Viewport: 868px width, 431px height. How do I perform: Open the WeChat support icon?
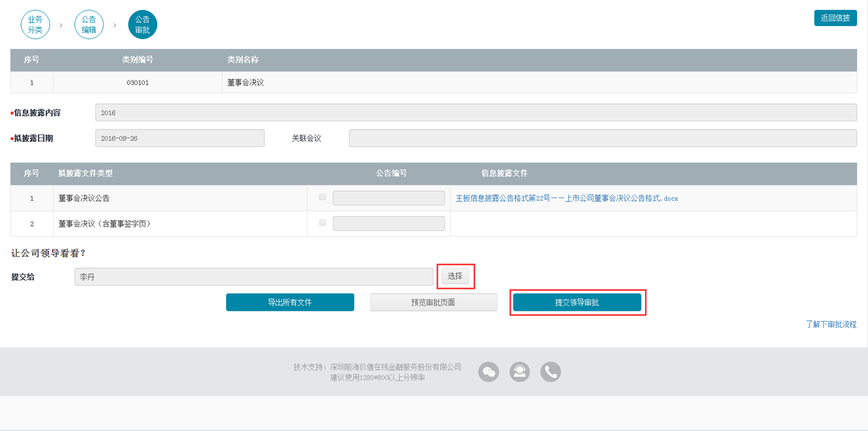point(489,372)
